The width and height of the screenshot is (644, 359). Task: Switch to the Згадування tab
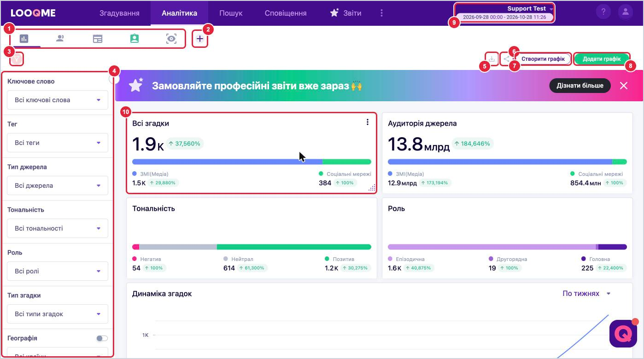coord(119,13)
